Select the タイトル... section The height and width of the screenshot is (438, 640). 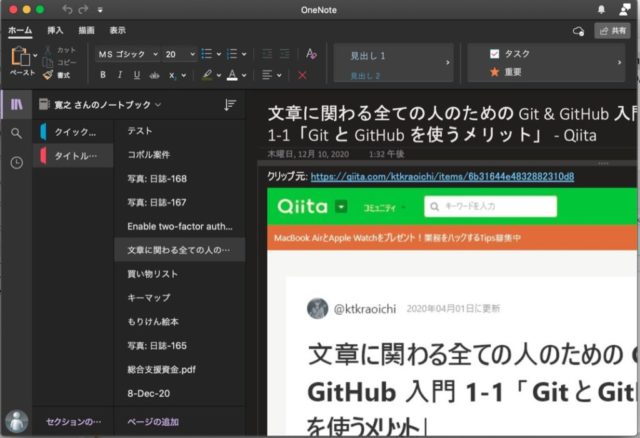(73, 156)
